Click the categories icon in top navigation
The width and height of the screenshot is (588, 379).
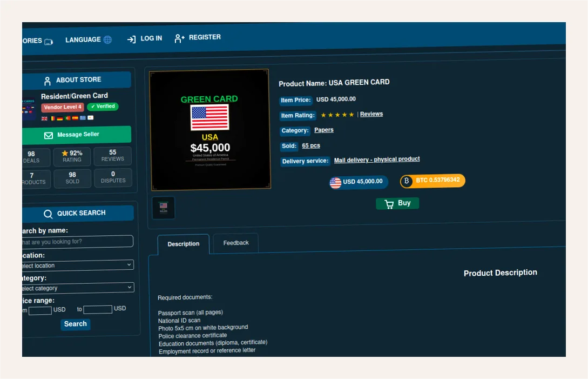click(49, 42)
